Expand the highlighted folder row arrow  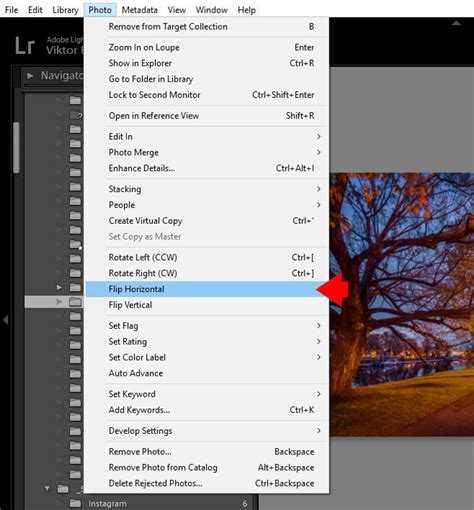59,302
